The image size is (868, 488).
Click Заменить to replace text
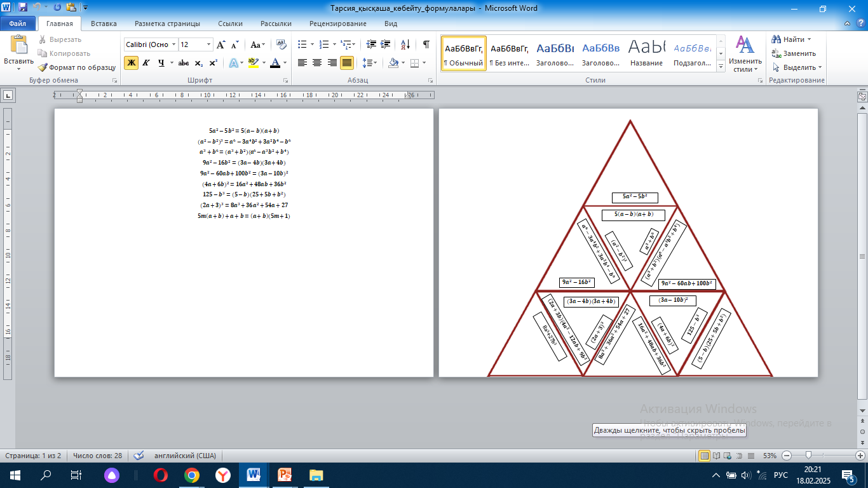(794, 53)
